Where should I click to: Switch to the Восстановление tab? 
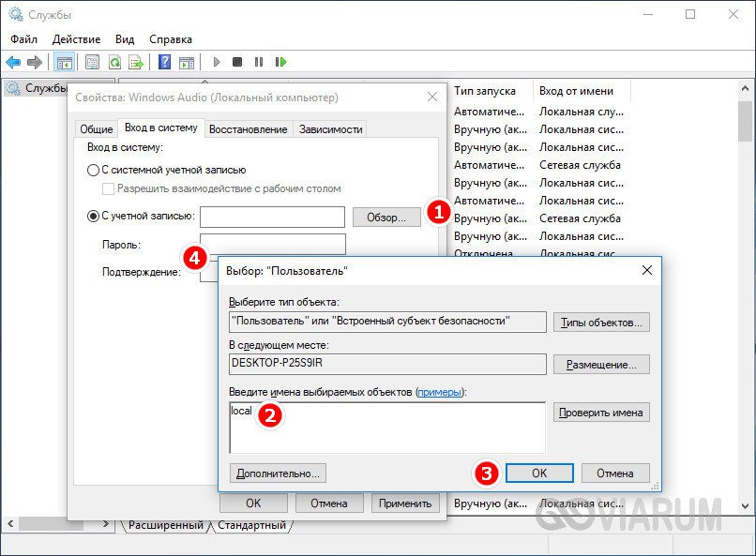coord(249,129)
